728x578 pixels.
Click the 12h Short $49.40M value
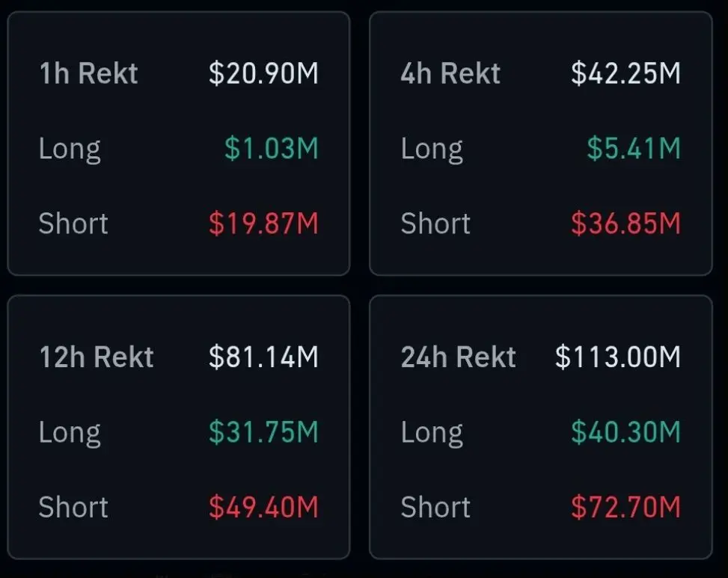pyautogui.click(x=263, y=507)
